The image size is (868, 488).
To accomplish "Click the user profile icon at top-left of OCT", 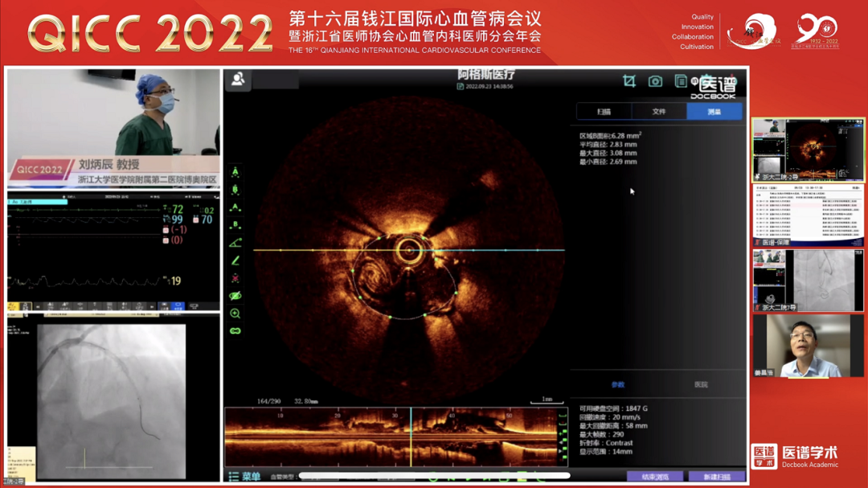I will pos(239,80).
